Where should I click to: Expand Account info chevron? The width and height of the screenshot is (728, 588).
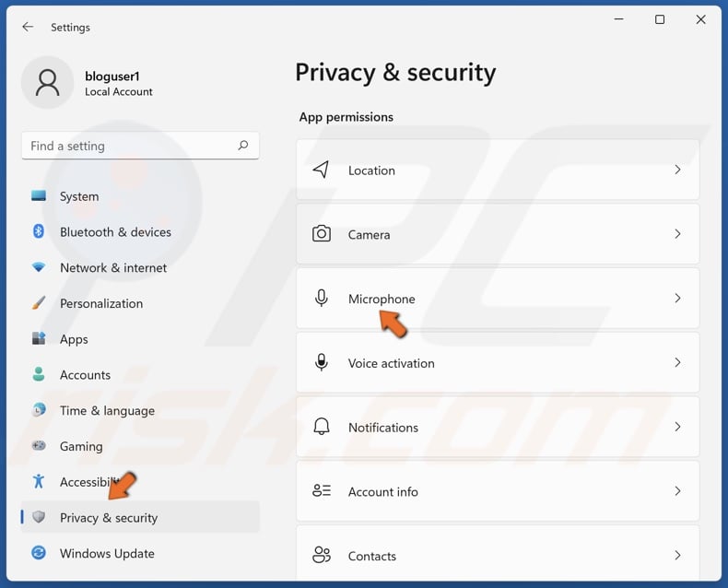tap(677, 490)
